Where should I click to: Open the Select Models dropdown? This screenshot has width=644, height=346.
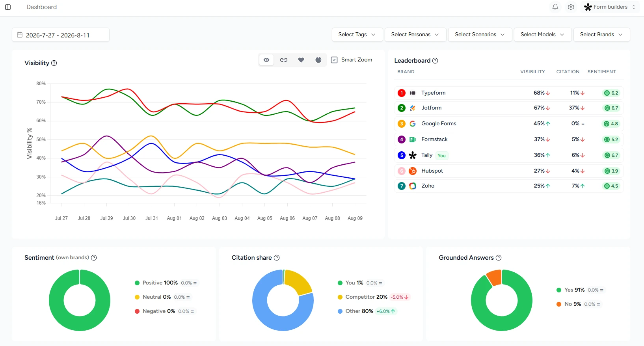click(x=543, y=35)
